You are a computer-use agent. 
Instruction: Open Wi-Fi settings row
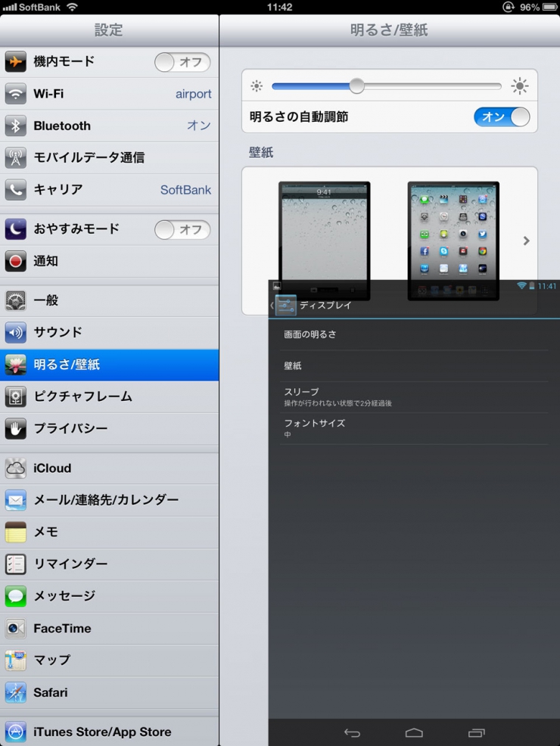110,94
